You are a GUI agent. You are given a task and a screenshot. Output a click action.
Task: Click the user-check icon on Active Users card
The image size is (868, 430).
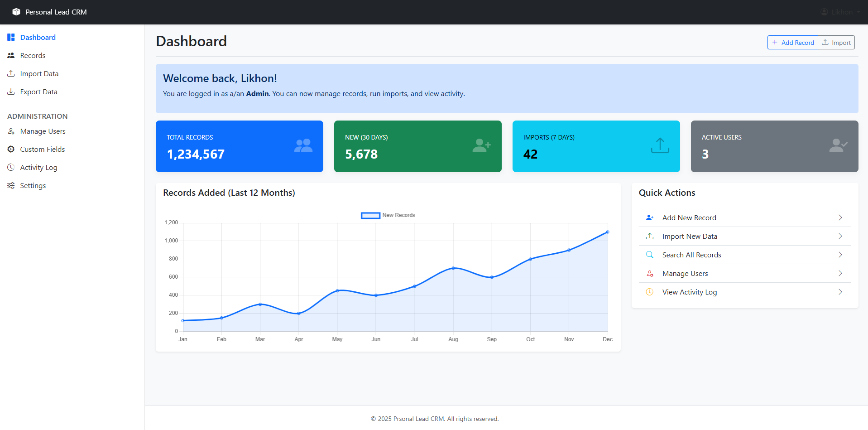point(838,145)
